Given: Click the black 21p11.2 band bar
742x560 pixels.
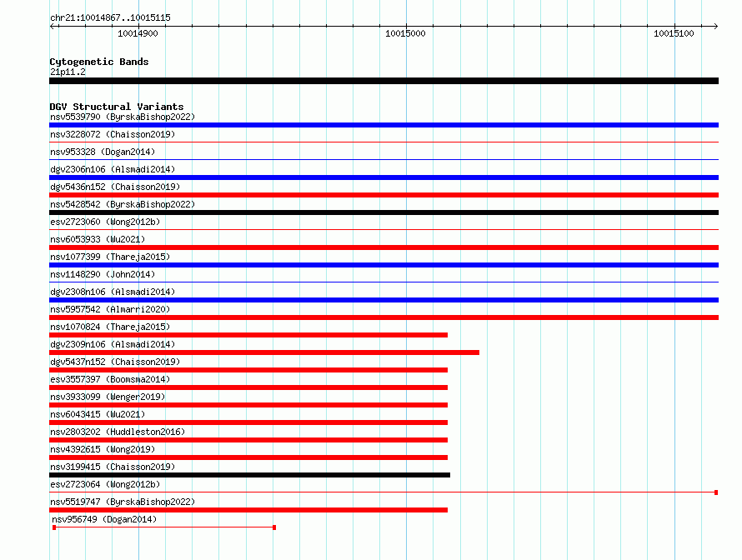Looking at the screenshot, I should click(384, 81).
